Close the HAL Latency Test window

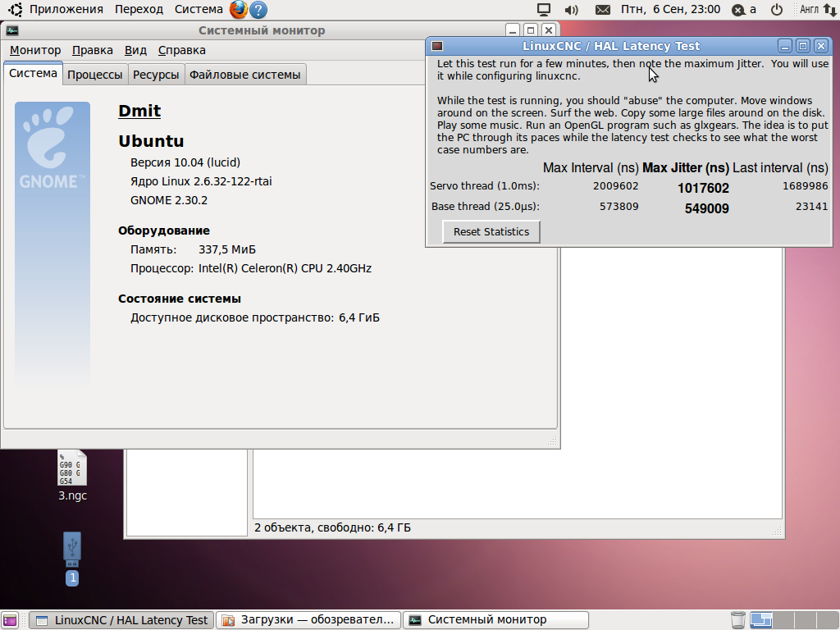[x=820, y=46]
